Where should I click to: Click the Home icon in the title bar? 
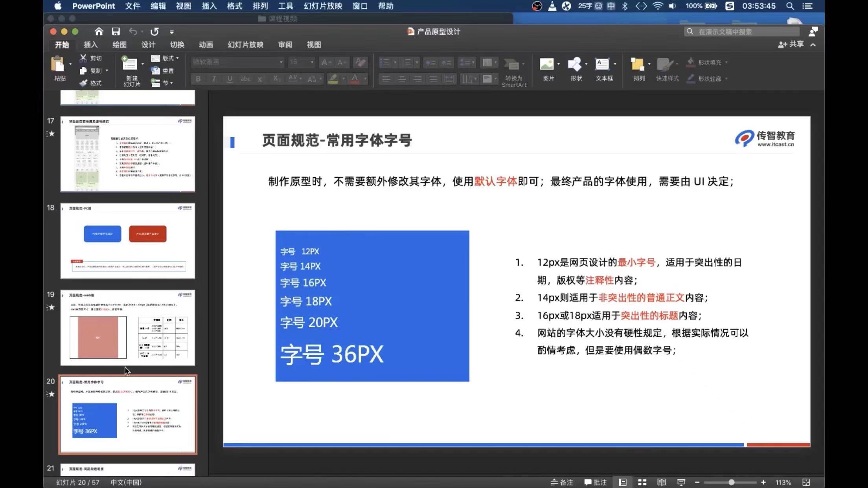(99, 31)
